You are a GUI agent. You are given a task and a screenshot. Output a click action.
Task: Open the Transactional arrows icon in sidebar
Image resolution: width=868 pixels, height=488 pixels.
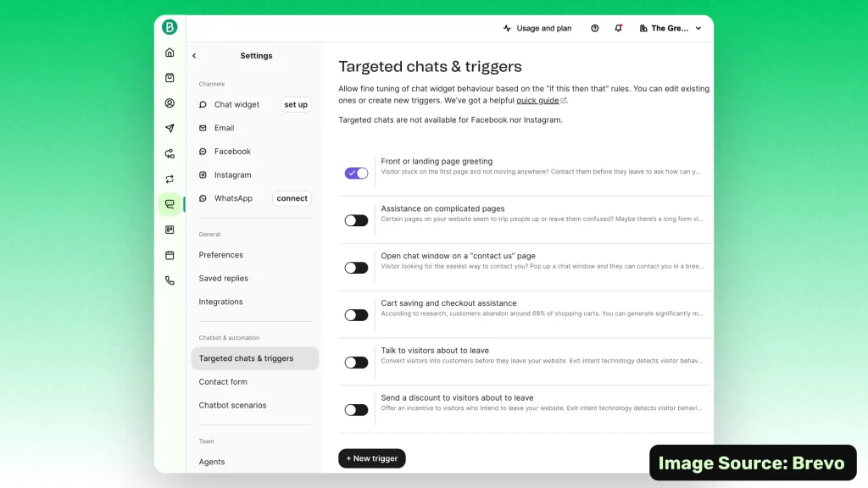[x=170, y=180]
